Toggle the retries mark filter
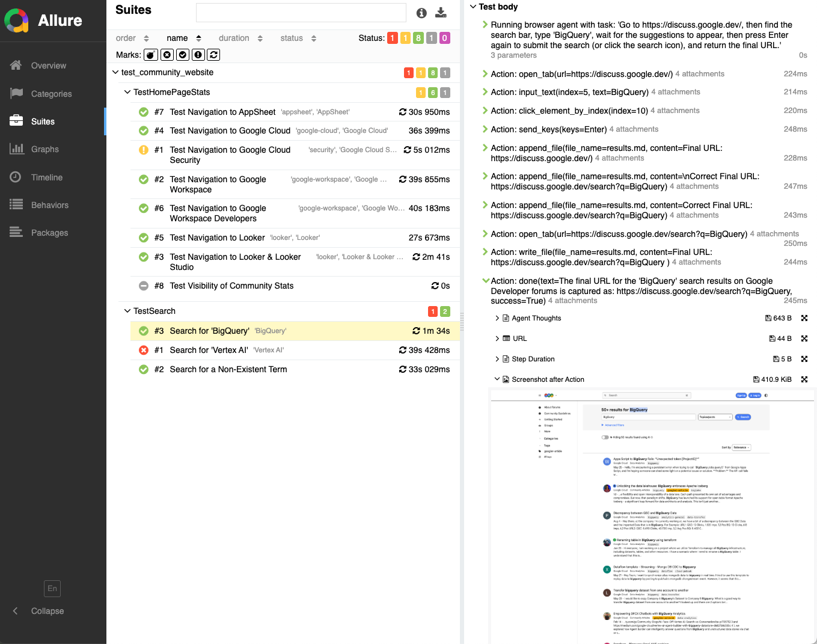Image resolution: width=817 pixels, height=644 pixels. coord(213,55)
